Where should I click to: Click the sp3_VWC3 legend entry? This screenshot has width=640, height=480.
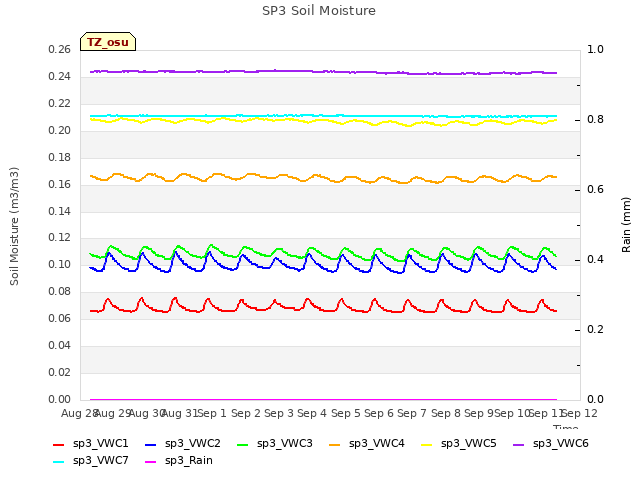coord(275,444)
